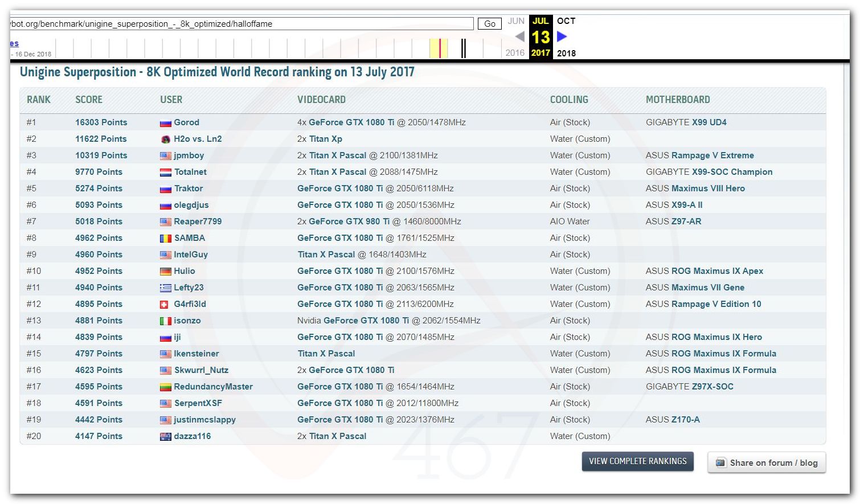This screenshot has width=860, height=504.
Task: Open the X99-SOC Champion motherboard link
Action: point(732,172)
